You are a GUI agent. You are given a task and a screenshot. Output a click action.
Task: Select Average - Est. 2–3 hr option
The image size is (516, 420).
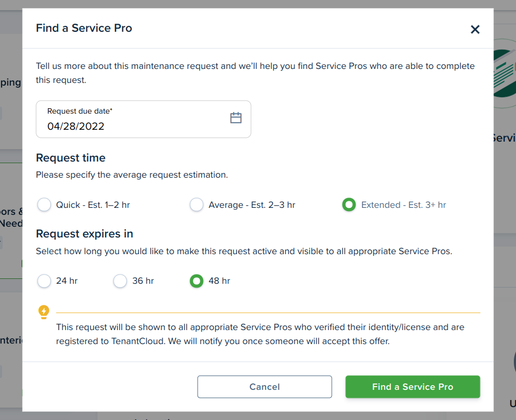pyautogui.click(x=197, y=205)
